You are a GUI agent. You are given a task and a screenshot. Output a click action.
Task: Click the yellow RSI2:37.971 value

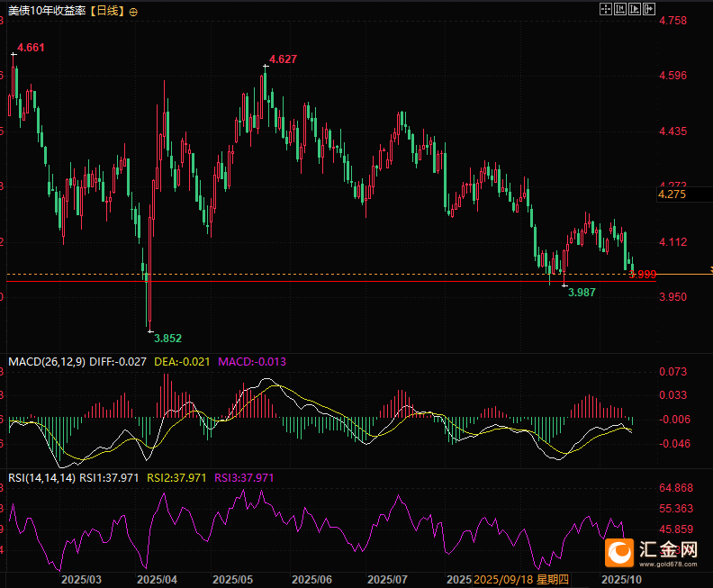click(176, 478)
